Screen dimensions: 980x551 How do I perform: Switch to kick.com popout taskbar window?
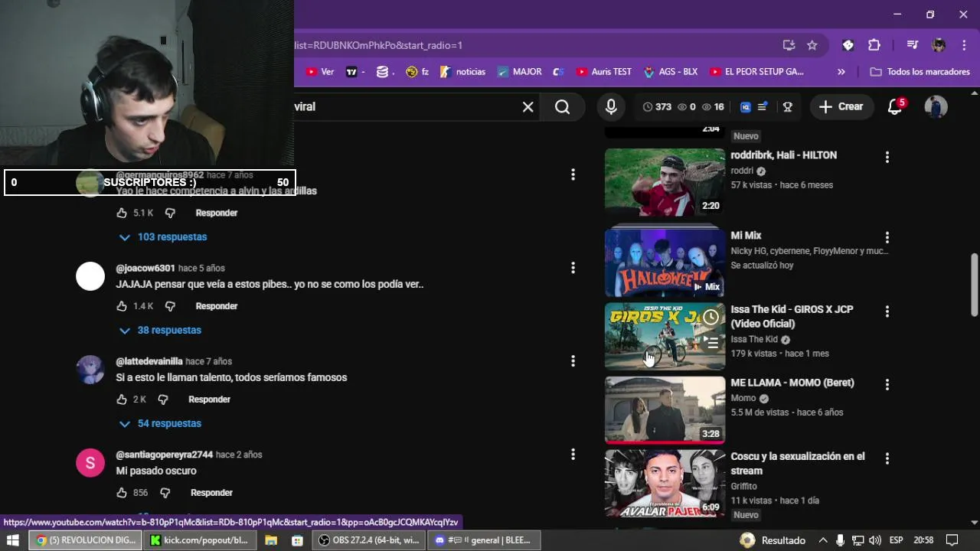[200, 540]
